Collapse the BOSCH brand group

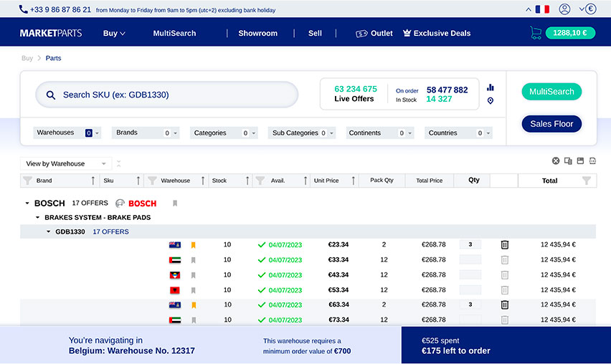27,203
